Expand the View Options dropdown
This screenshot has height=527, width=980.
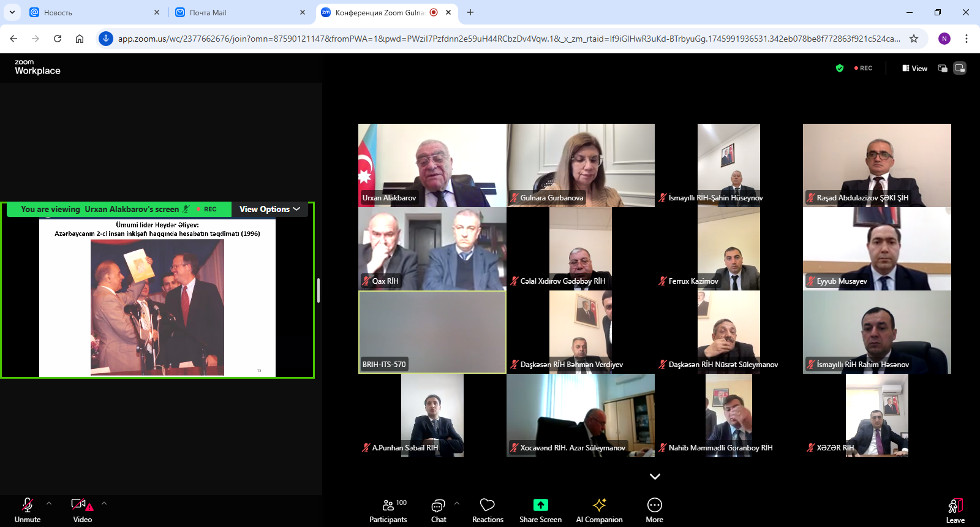click(269, 209)
